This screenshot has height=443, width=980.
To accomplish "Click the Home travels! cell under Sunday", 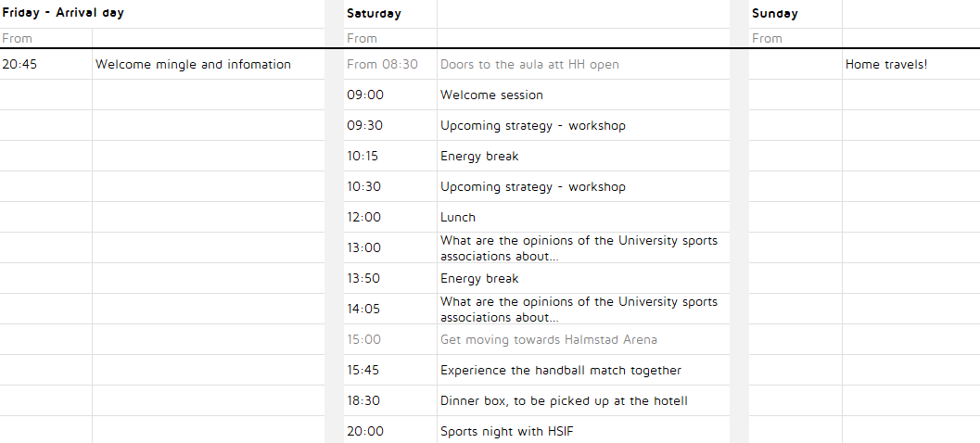I will coord(885,65).
